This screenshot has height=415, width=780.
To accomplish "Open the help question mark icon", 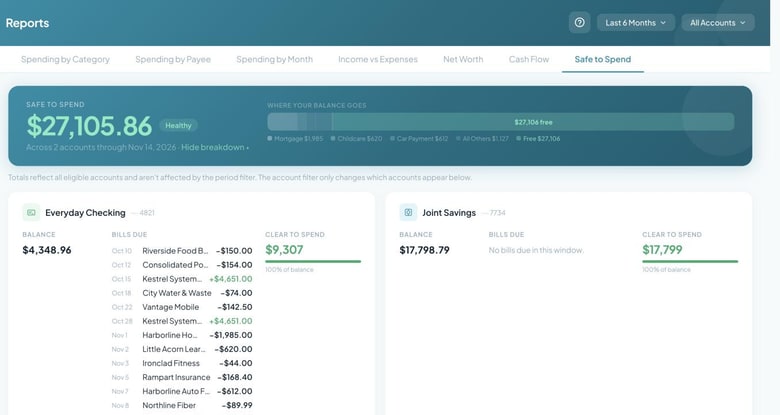I will click(580, 22).
